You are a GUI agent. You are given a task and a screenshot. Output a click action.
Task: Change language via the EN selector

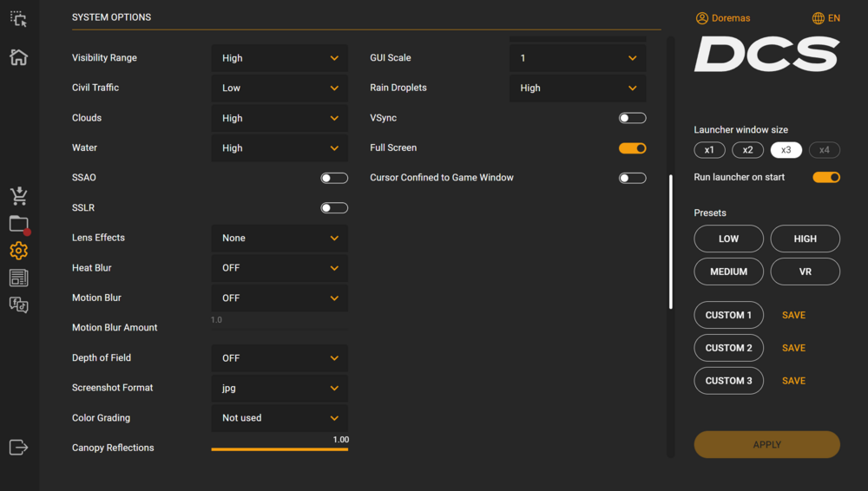coord(825,18)
